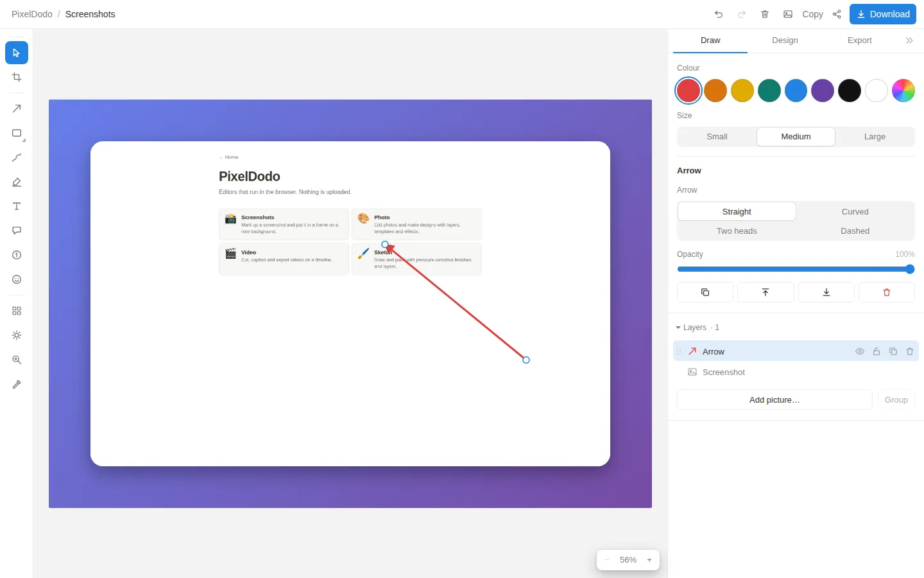Screen dimensions: 924x578
Task: Choose the speech bubble callout tool
Action: pyautogui.click(x=17, y=231)
